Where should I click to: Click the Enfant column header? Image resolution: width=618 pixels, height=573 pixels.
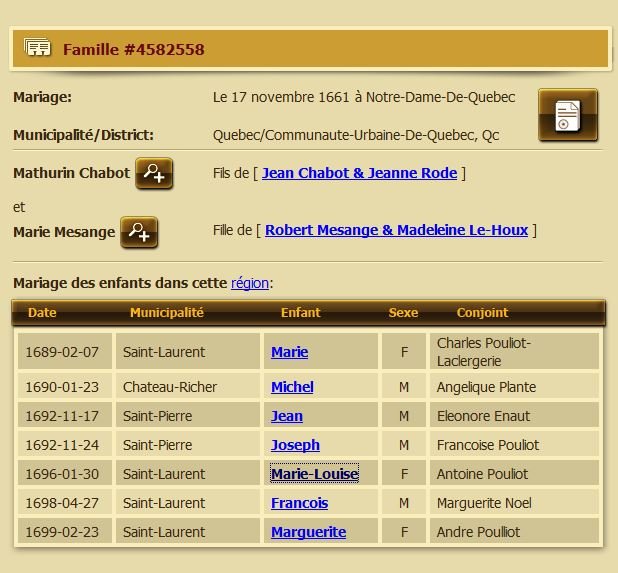300,313
